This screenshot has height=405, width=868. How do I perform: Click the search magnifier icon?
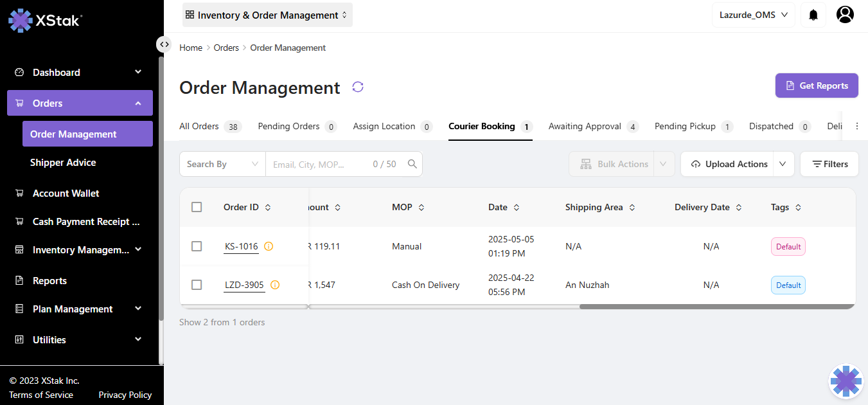[x=412, y=164]
